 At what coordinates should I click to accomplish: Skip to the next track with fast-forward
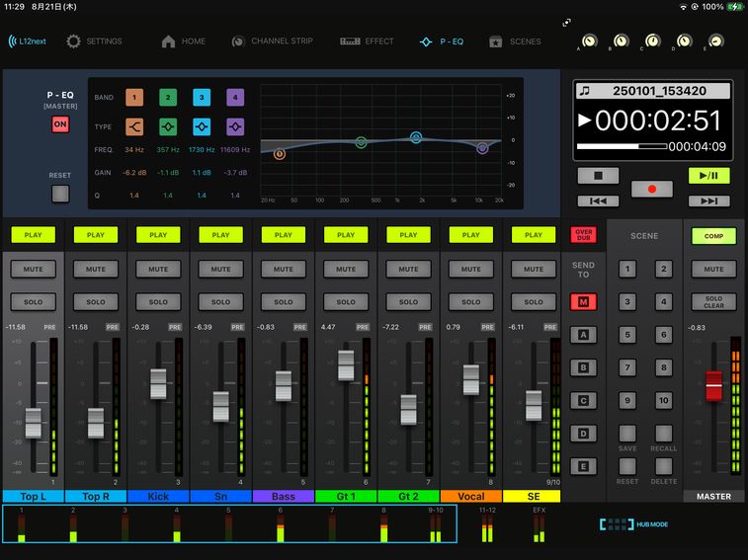click(708, 201)
